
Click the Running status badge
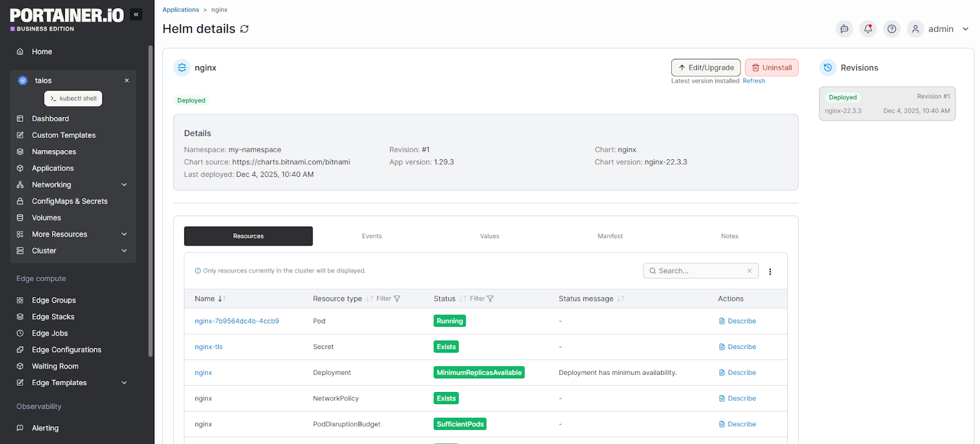pos(450,321)
